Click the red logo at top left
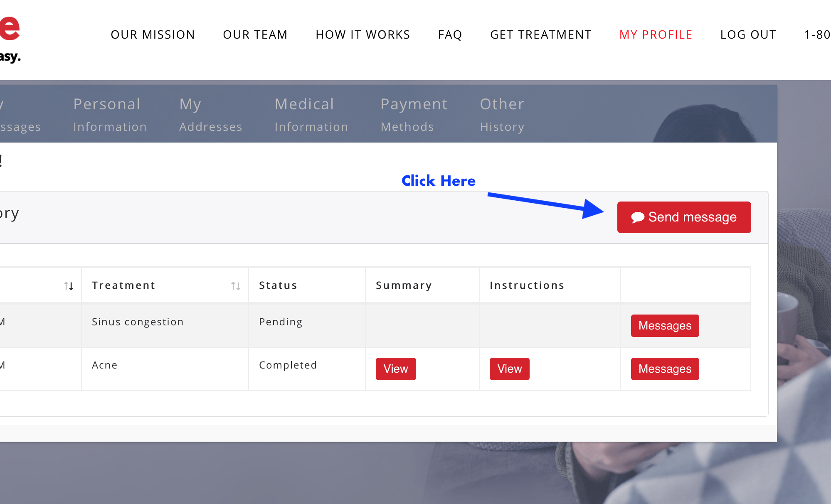Image resolution: width=831 pixels, height=504 pixels. coord(10,29)
